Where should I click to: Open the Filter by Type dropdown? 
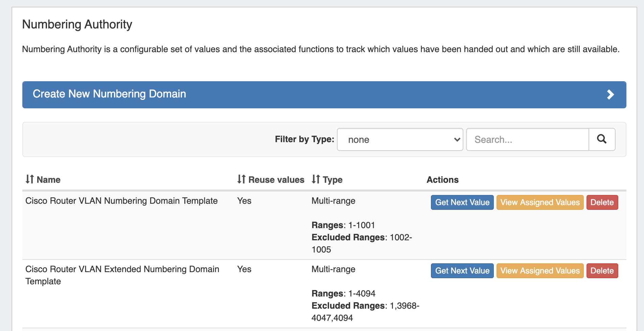(400, 139)
